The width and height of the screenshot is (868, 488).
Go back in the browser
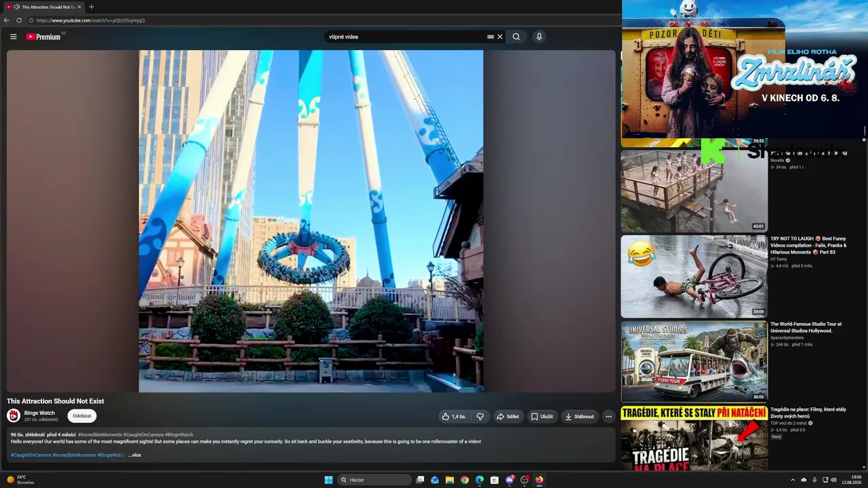7,20
